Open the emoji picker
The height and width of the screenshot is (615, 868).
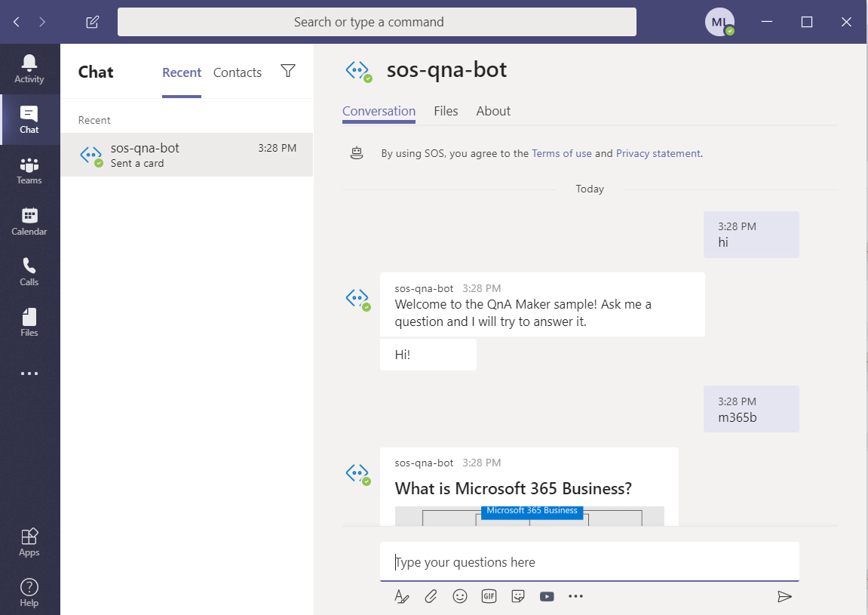point(460,596)
